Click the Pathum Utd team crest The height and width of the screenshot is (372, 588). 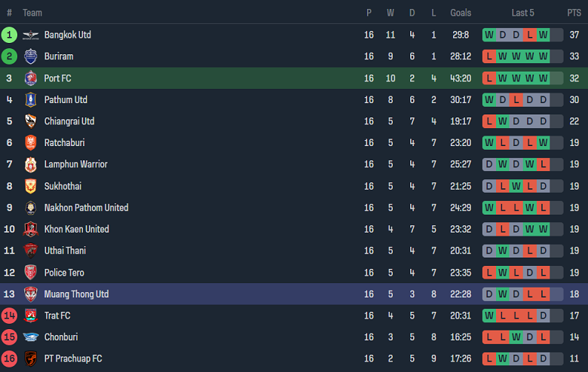pos(30,99)
